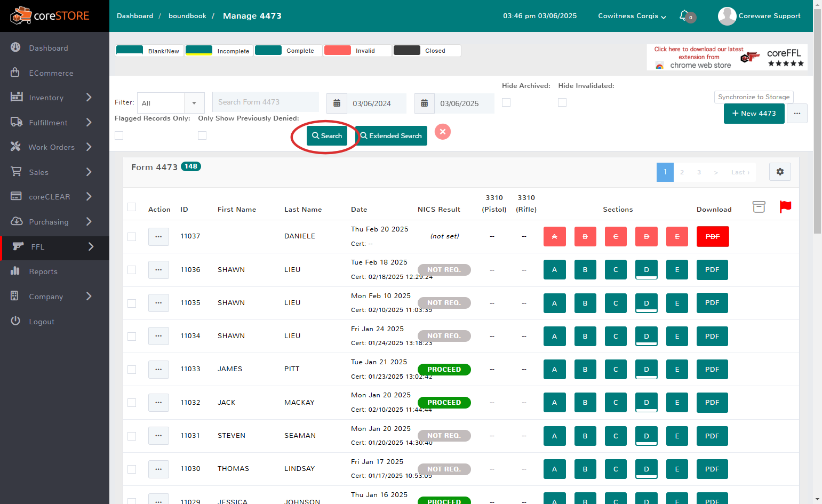
Task: Focus the Search Form 4473 field
Action: point(265,102)
